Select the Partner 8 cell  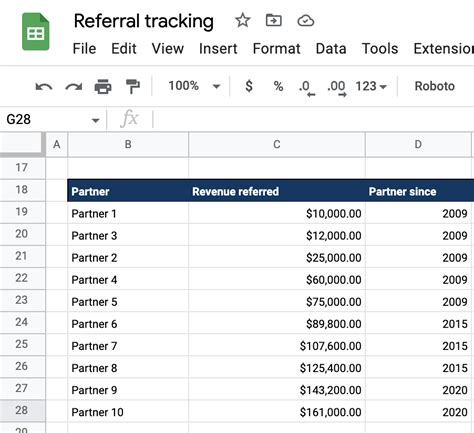pos(128,368)
